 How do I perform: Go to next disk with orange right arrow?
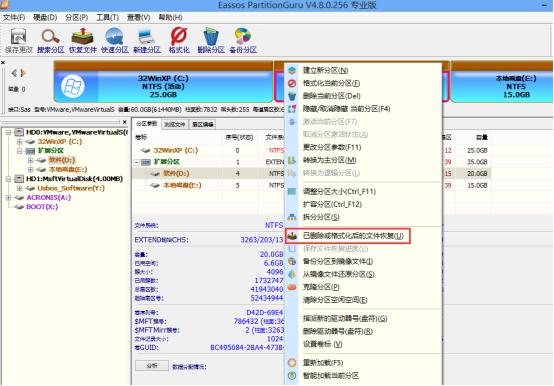pyautogui.click(x=23, y=73)
